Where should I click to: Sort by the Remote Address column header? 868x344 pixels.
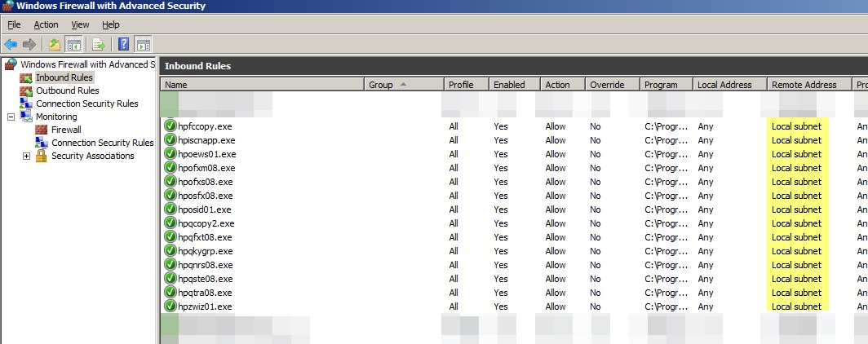(809, 85)
